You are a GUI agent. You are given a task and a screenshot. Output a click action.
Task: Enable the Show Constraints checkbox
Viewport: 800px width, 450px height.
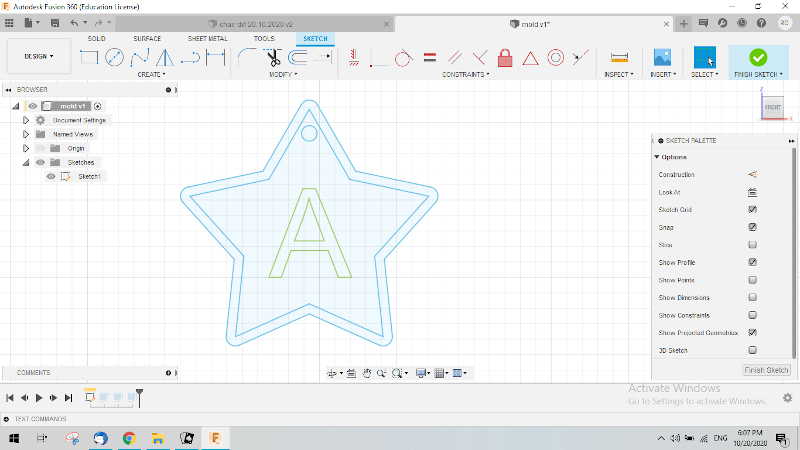point(752,315)
